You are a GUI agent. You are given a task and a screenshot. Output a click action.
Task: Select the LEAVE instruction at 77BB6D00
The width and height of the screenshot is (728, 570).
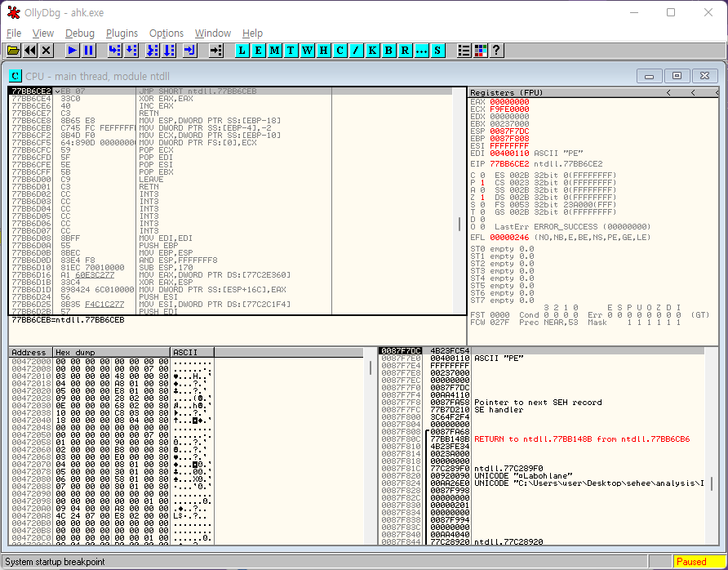coord(230,180)
